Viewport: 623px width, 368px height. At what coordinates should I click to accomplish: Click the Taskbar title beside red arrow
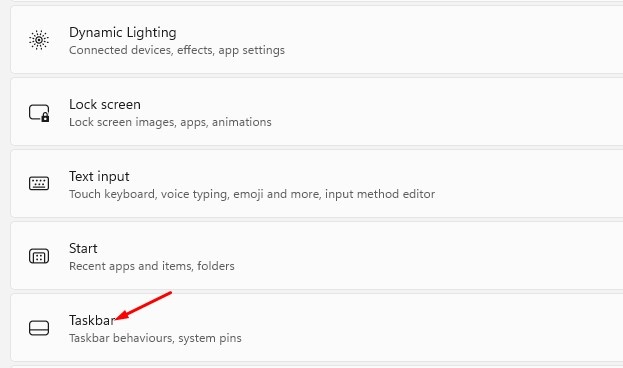[92, 320]
